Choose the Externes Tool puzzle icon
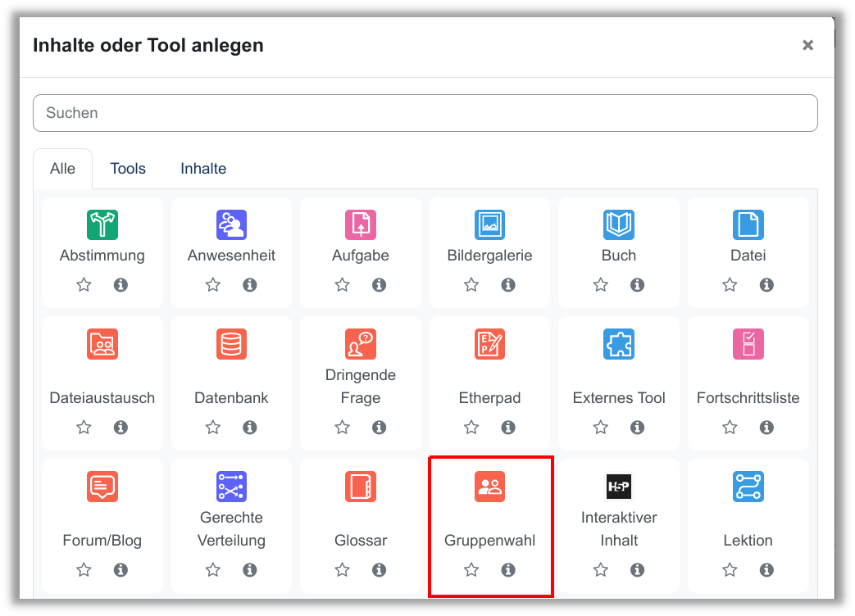The image size is (855, 616). pos(619,345)
